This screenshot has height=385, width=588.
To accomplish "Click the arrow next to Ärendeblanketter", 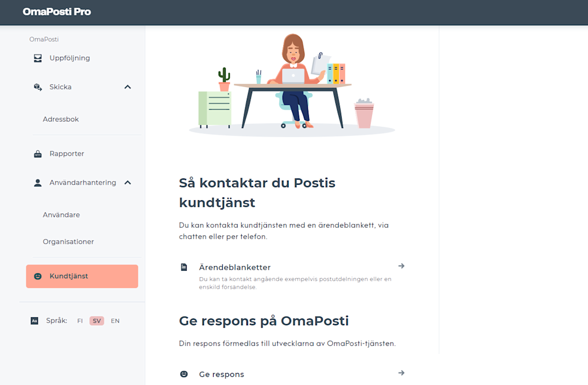I will [401, 266].
